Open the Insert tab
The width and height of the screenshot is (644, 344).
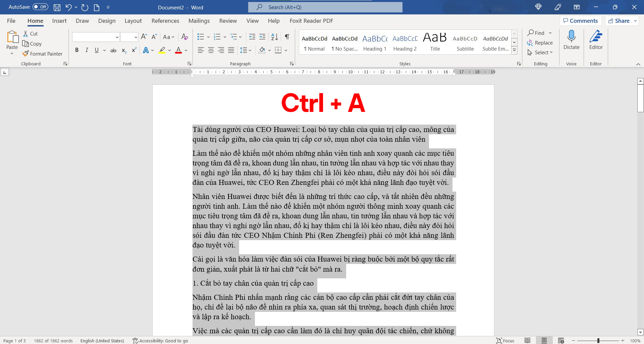[59, 21]
